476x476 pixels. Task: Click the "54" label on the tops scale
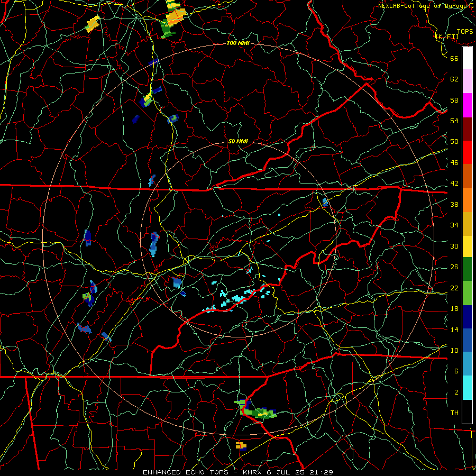coord(454,121)
